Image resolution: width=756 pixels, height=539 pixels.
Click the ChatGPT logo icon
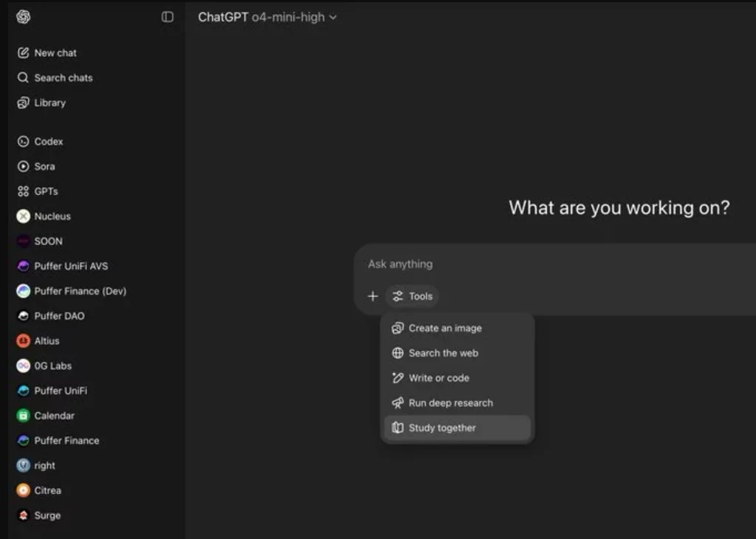[23, 17]
